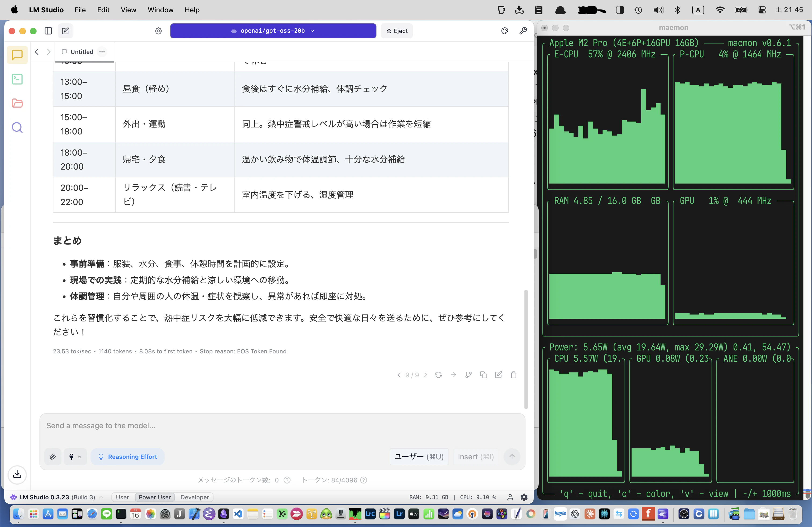Viewport: 812px width, 527px height.
Task: Navigate forward with right chevron
Action: pyautogui.click(x=49, y=52)
